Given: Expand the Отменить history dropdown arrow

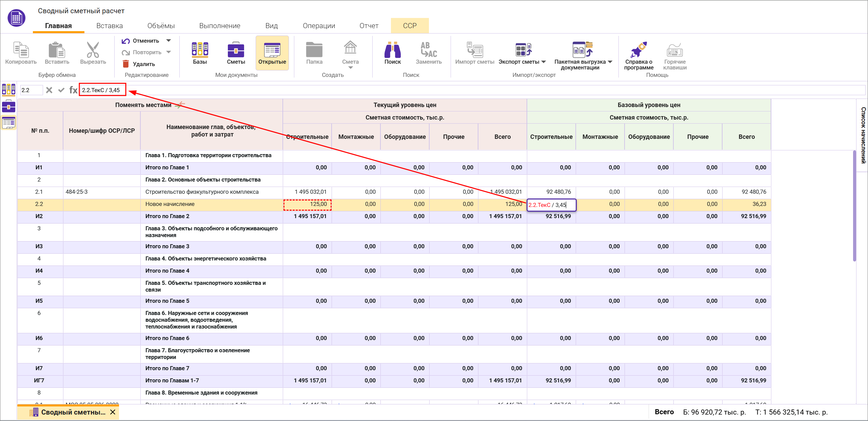Looking at the screenshot, I should [x=169, y=41].
